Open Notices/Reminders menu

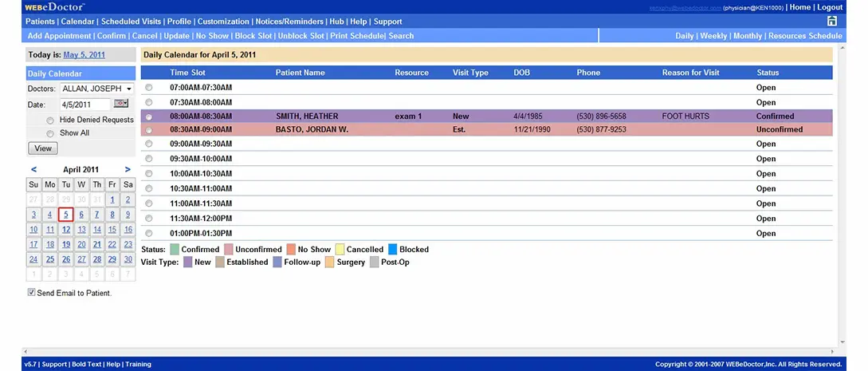pos(289,22)
